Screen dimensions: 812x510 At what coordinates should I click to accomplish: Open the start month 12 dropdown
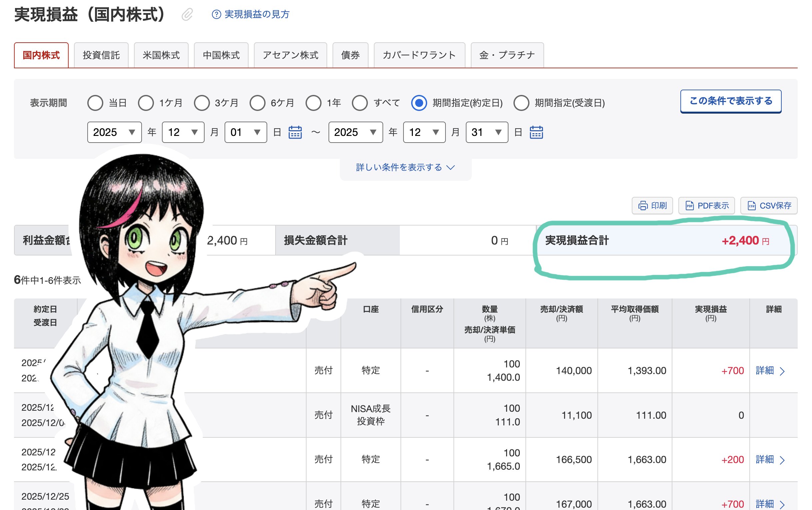click(183, 132)
